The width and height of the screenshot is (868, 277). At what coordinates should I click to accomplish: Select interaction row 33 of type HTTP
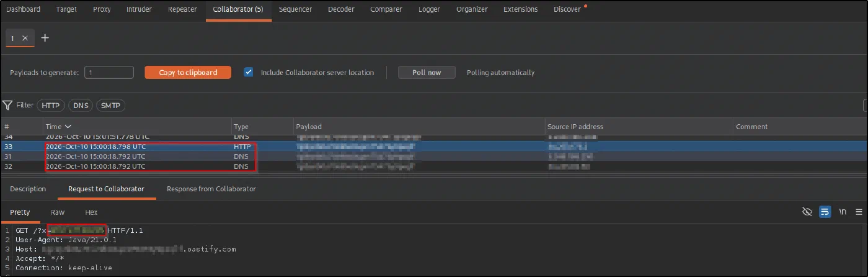[434, 147]
